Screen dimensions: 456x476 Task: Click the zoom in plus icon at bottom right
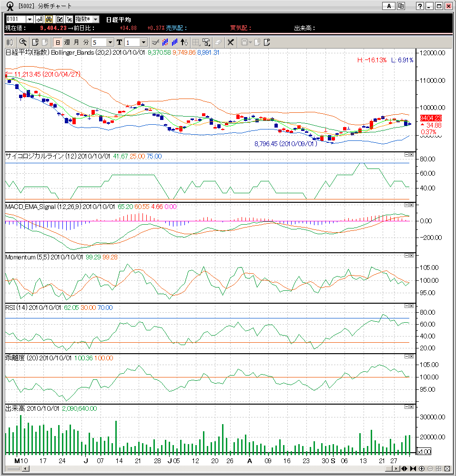click(422, 469)
